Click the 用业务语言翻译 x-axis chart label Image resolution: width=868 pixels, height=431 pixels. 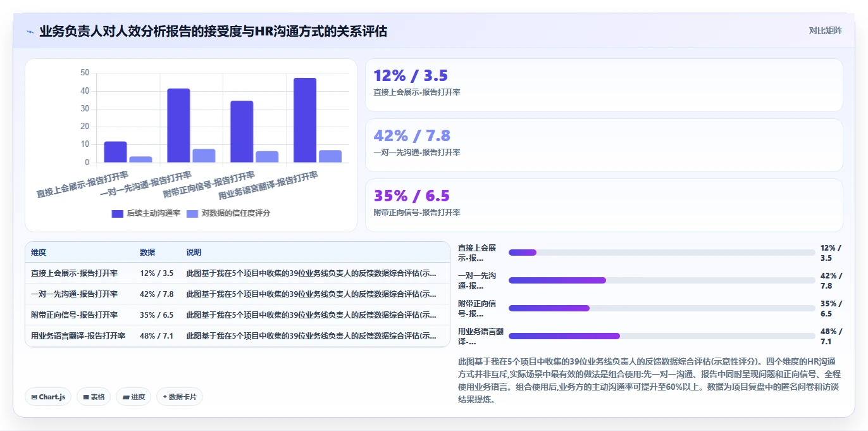(x=268, y=185)
